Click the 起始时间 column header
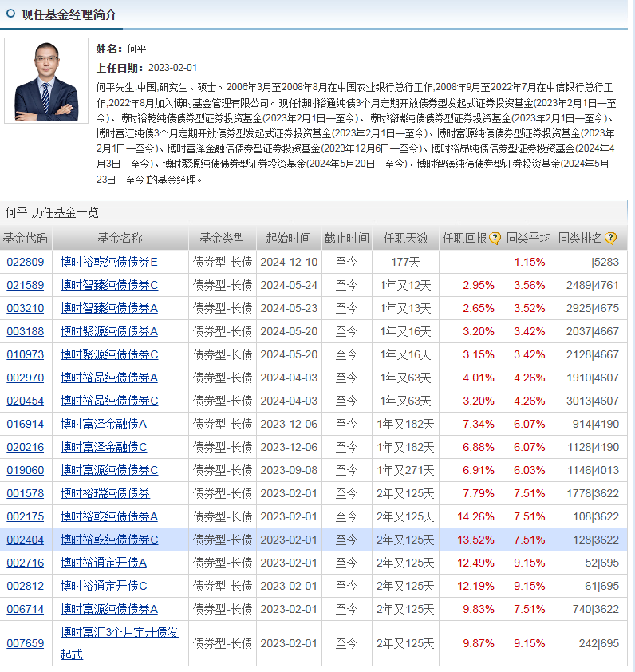The width and height of the screenshot is (635, 672). [x=288, y=238]
